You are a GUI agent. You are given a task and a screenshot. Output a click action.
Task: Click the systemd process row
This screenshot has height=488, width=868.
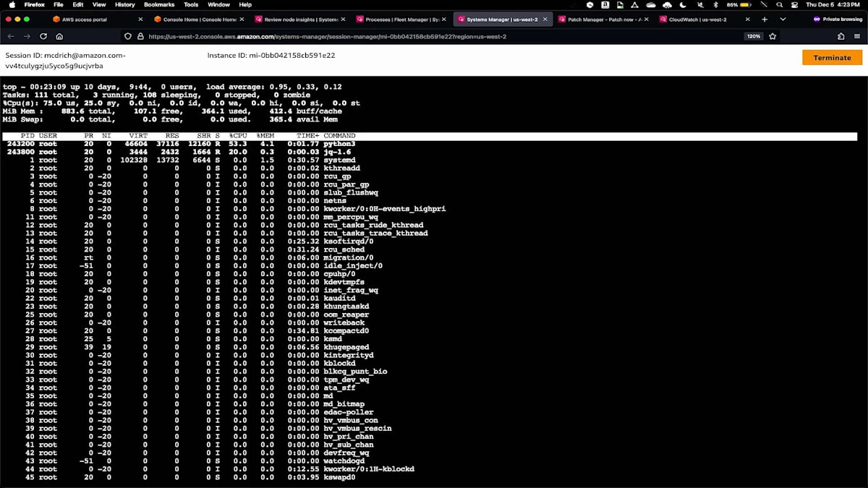(x=430, y=160)
